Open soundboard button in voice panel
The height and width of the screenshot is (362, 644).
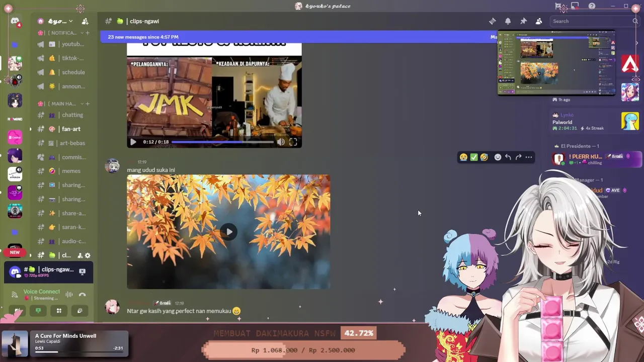(x=79, y=311)
